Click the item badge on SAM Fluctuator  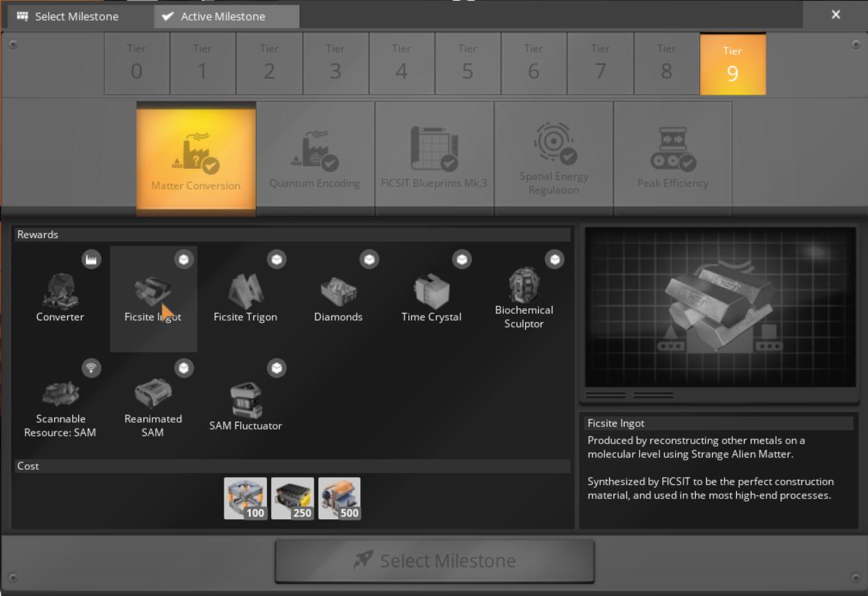[x=277, y=368]
